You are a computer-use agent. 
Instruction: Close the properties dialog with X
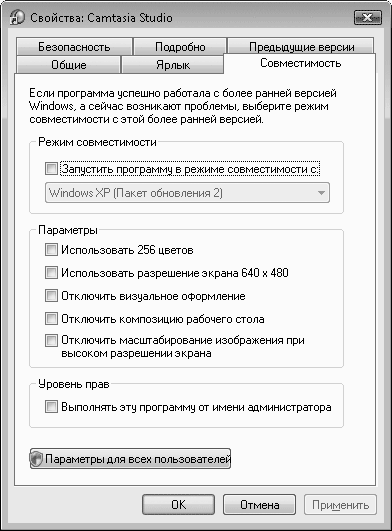[x=368, y=18]
